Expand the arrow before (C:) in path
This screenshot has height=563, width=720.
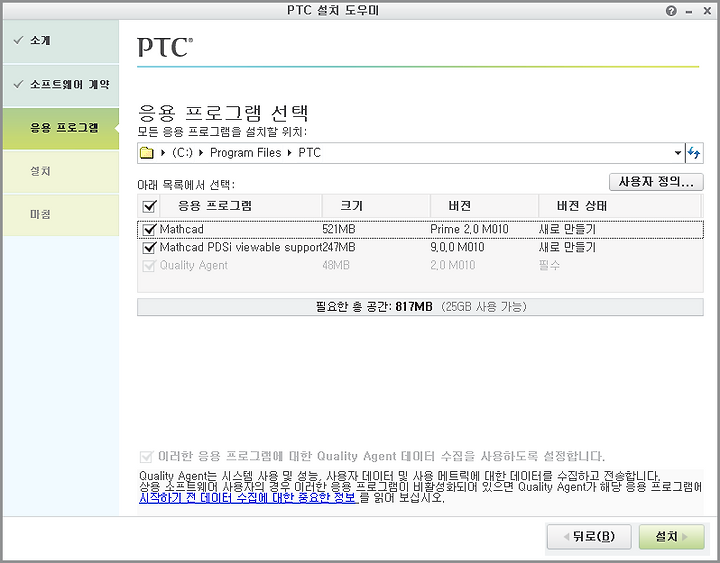click(163, 152)
